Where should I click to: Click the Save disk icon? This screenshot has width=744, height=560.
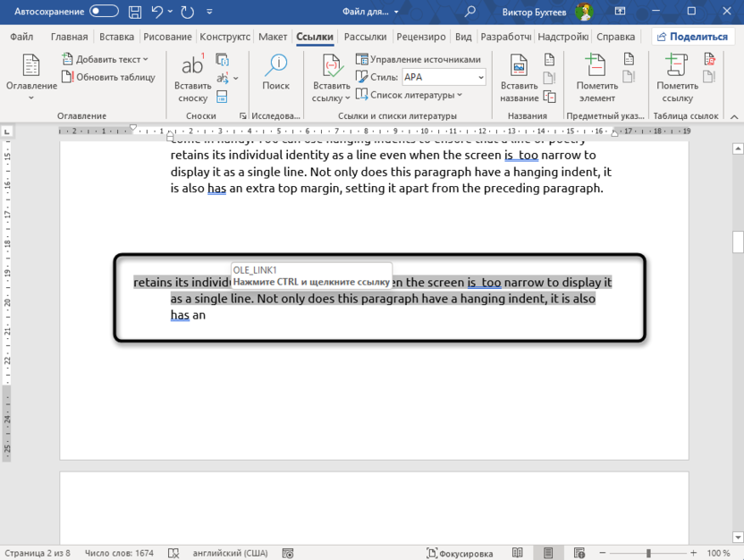(x=134, y=13)
